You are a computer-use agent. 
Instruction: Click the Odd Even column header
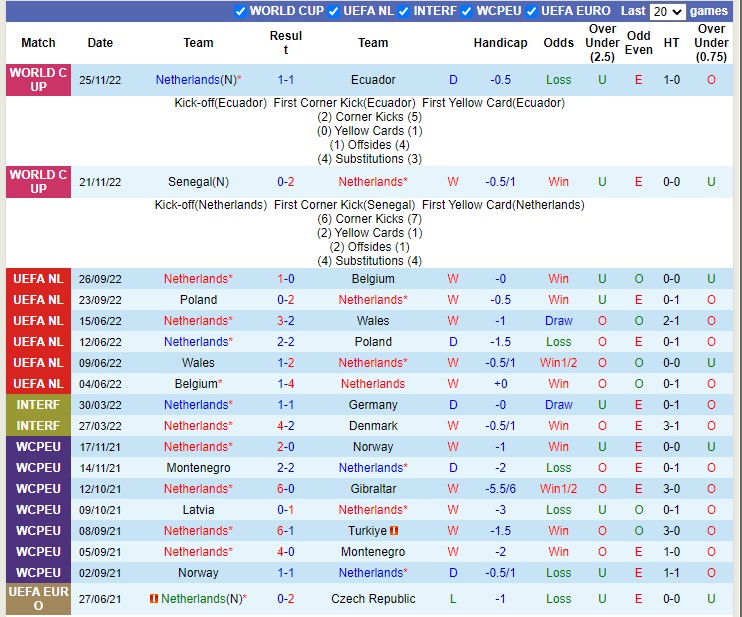tap(638, 43)
